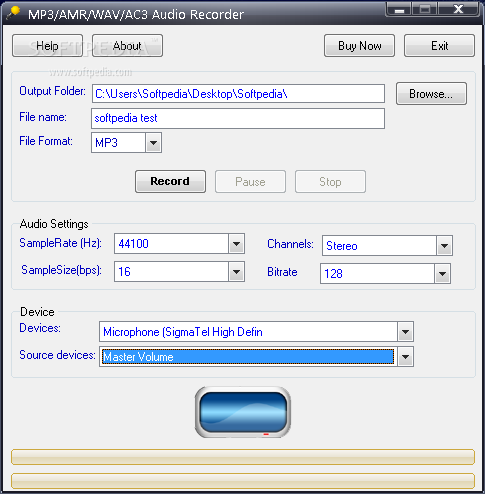485x494 pixels.
Task: Open the Help button
Action: pyautogui.click(x=47, y=46)
